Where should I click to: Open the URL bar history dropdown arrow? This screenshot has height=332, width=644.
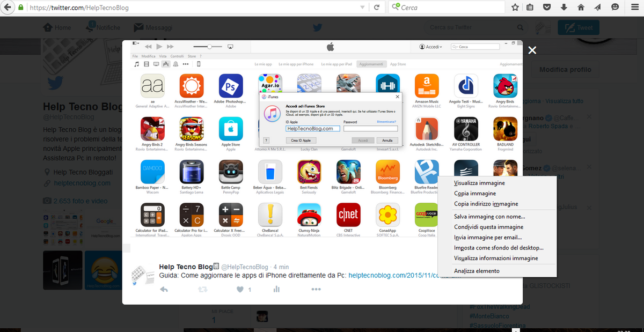coord(363,8)
